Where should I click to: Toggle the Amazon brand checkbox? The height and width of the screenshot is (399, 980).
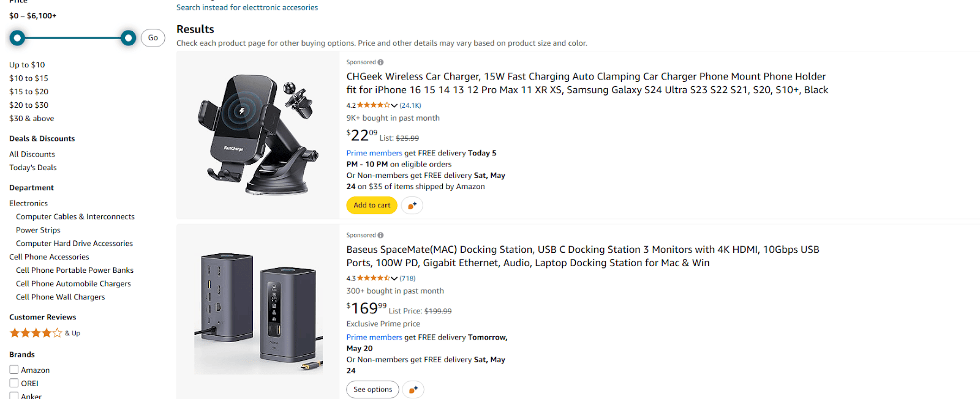click(14, 370)
